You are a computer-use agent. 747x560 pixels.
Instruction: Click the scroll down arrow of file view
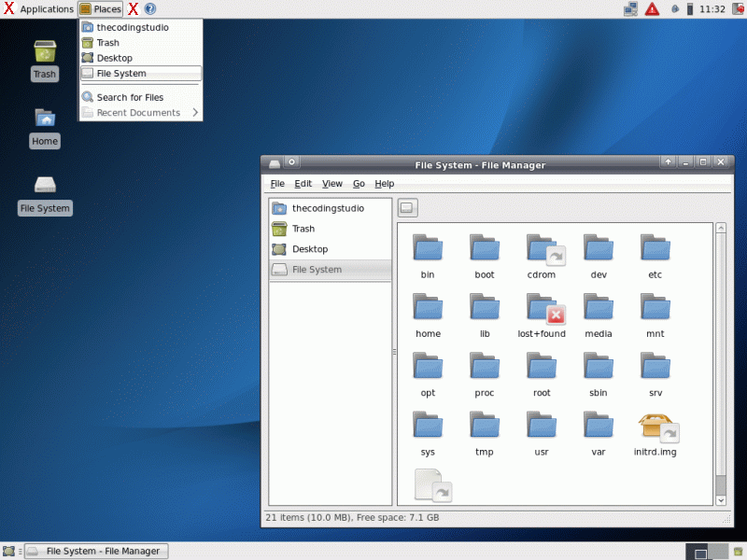(721, 500)
